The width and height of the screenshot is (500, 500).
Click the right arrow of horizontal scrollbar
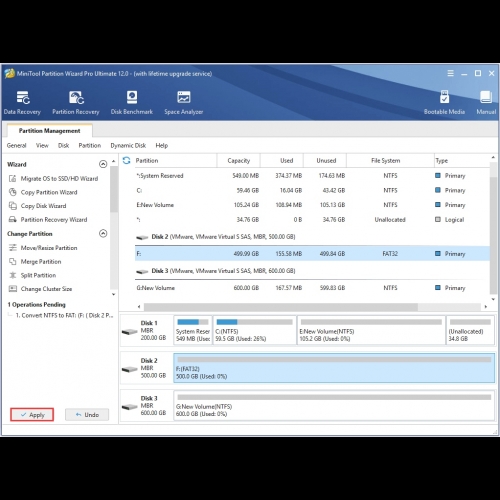click(x=486, y=307)
